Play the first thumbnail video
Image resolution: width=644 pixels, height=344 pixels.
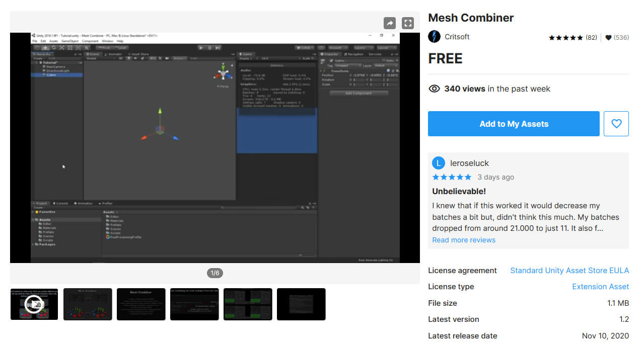[34, 304]
